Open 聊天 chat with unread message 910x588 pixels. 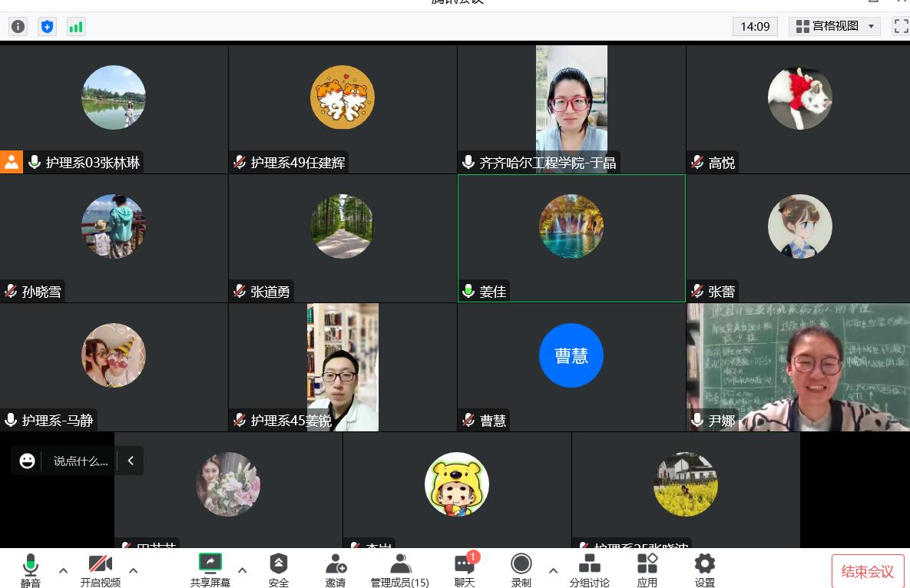(465, 570)
